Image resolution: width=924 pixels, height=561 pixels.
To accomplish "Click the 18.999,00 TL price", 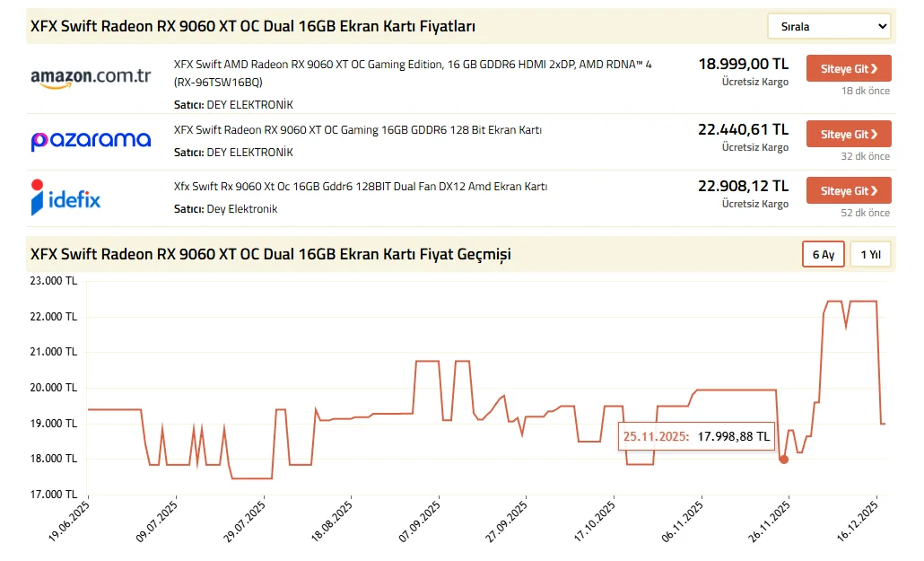I will [x=743, y=65].
